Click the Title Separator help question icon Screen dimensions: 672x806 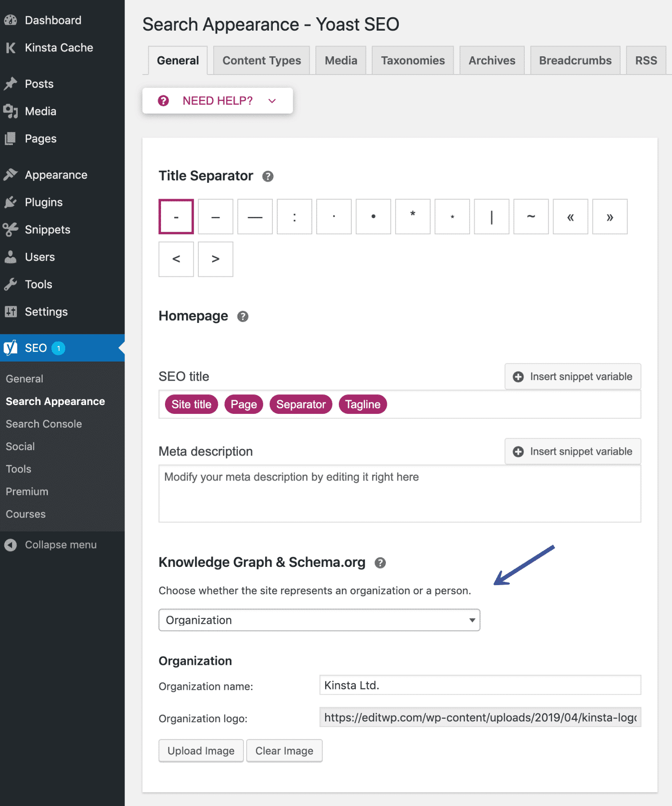point(267,177)
